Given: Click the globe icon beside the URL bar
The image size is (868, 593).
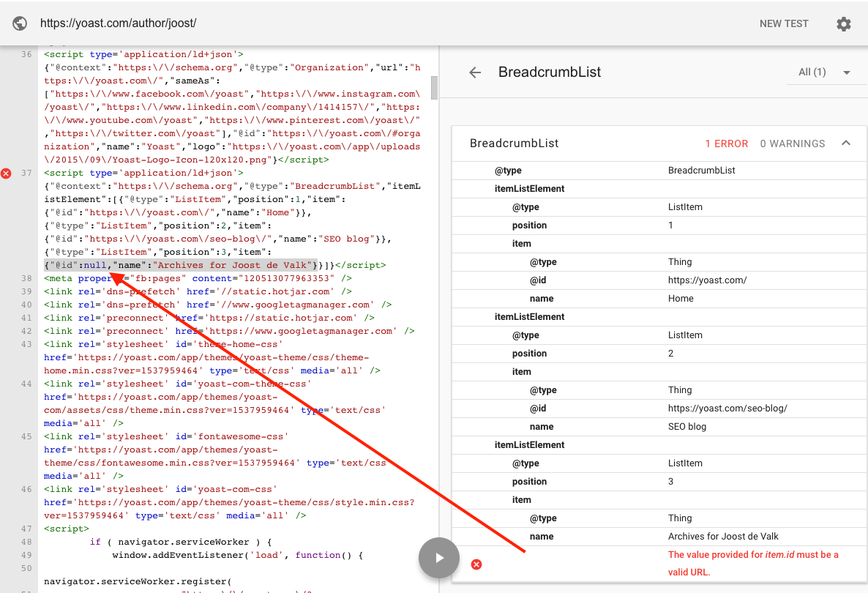Looking at the screenshot, I should 19,23.
